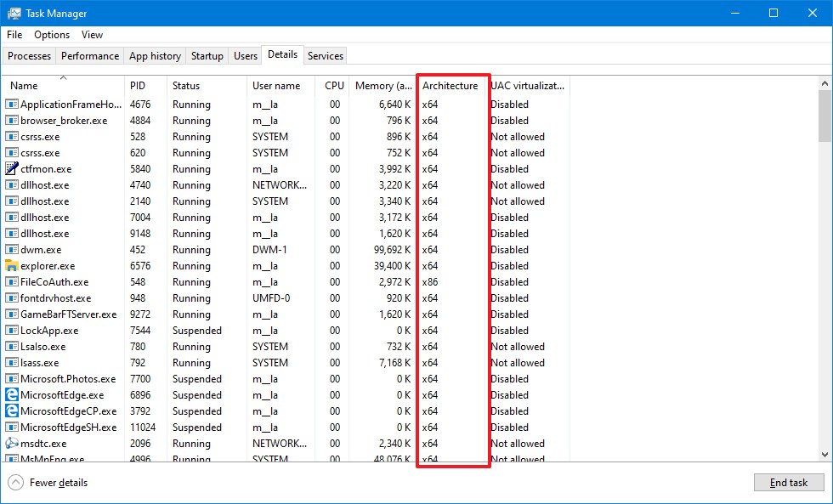The width and height of the screenshot is (833, 504).
Task: Open the File menu
Action: [14, 35]
